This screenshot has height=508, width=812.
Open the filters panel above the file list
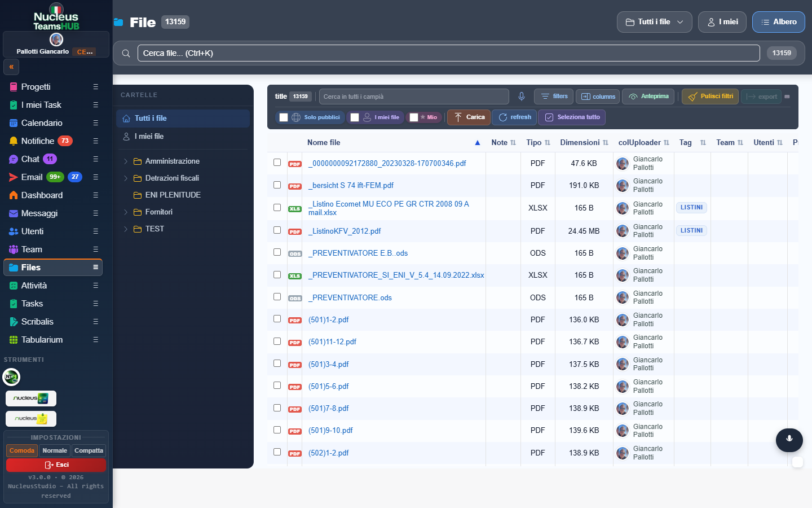point(553,96)
